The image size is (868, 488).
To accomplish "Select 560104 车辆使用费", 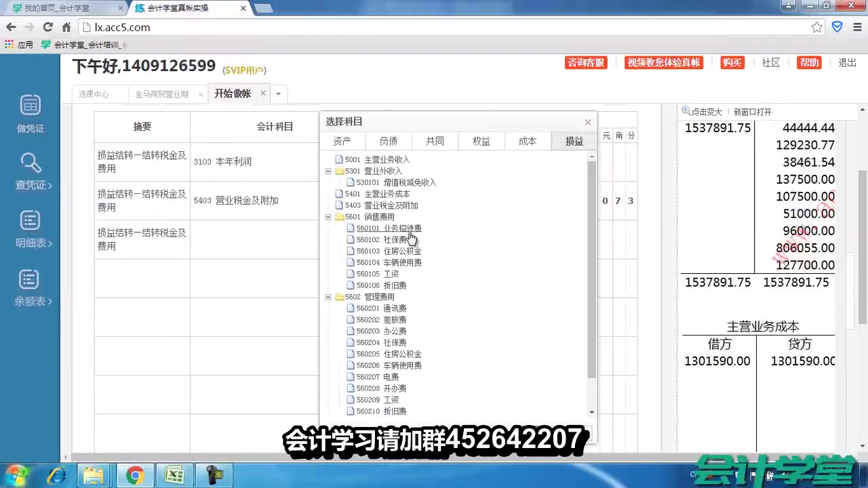I will pos(389,263).
